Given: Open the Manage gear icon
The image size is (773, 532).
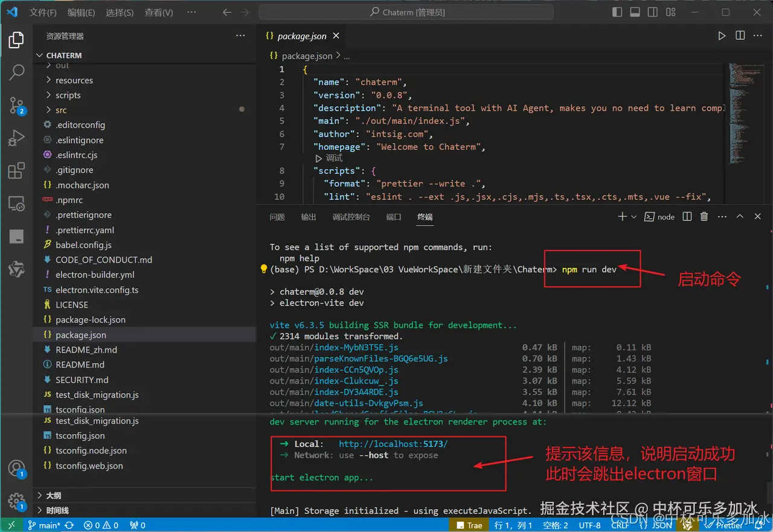Looking at the screenshot, I should pyautogui.click(x=16, y=501).
